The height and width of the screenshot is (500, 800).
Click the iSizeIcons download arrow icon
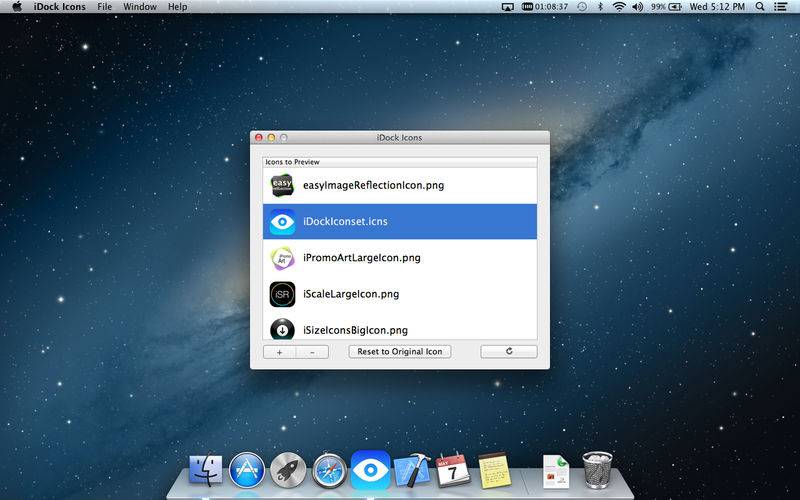282,329
